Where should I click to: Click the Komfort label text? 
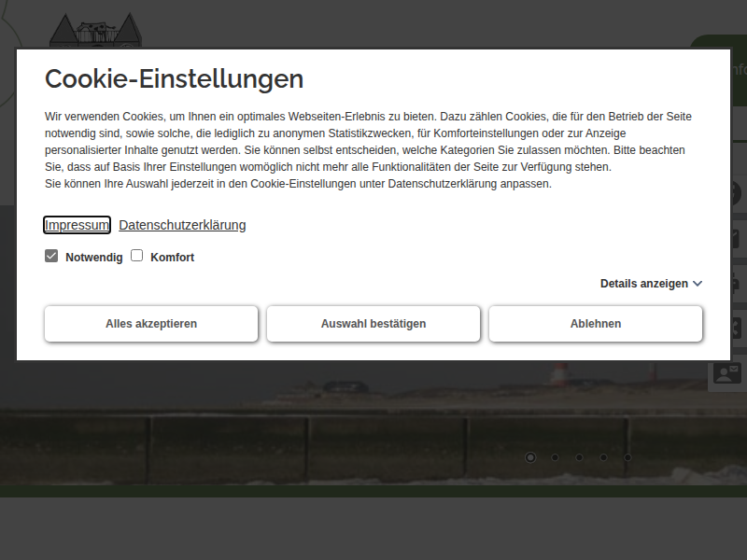[172, 258]
